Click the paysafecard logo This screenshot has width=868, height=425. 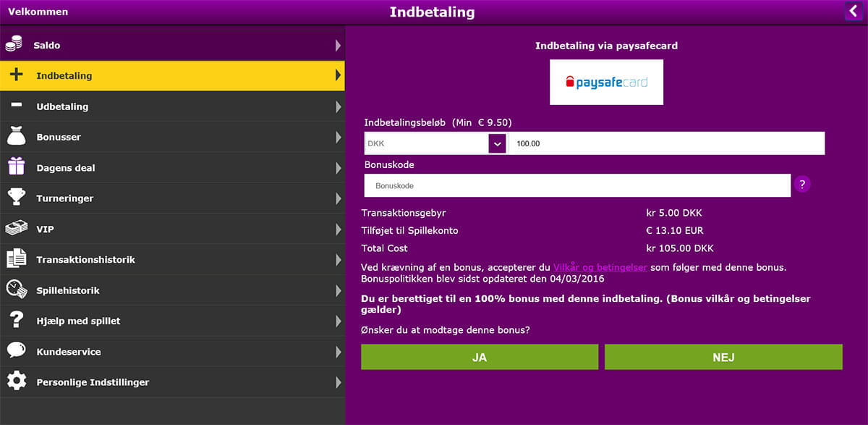pyautogui.click(x=606, y=82)
